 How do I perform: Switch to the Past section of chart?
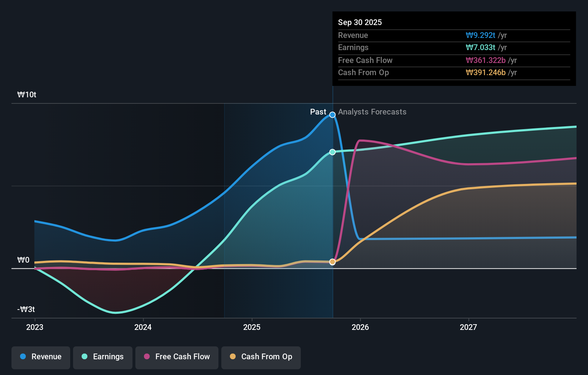coord(318,112)
